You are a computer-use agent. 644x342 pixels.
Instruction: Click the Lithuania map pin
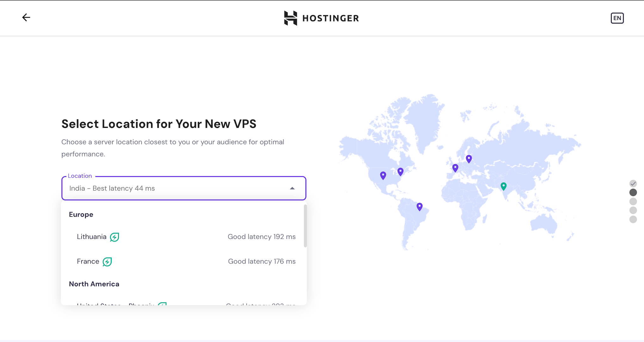[469, 158]
